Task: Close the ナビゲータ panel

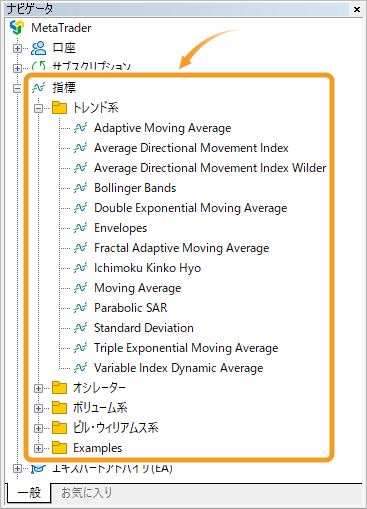Action: coord(357,9)
